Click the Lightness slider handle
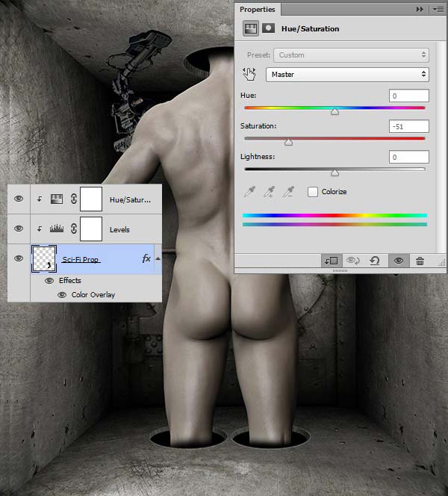448x496 pixels. click(x=335, y=173)
